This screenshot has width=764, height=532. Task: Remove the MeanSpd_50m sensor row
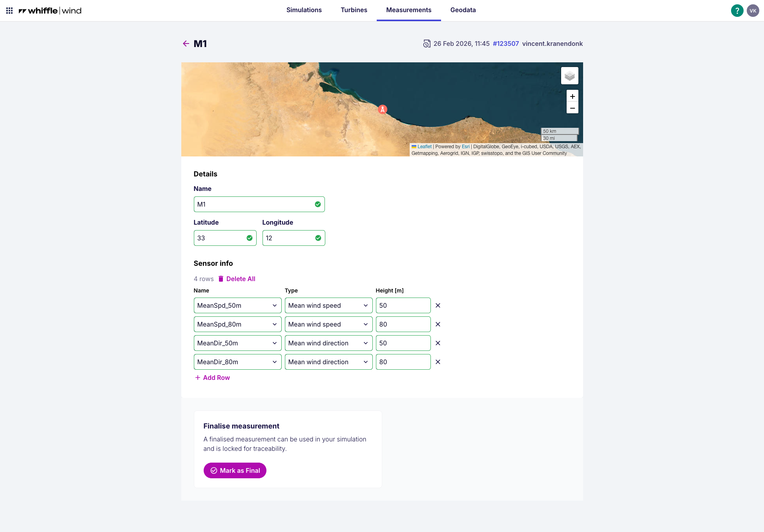[438, 305]
